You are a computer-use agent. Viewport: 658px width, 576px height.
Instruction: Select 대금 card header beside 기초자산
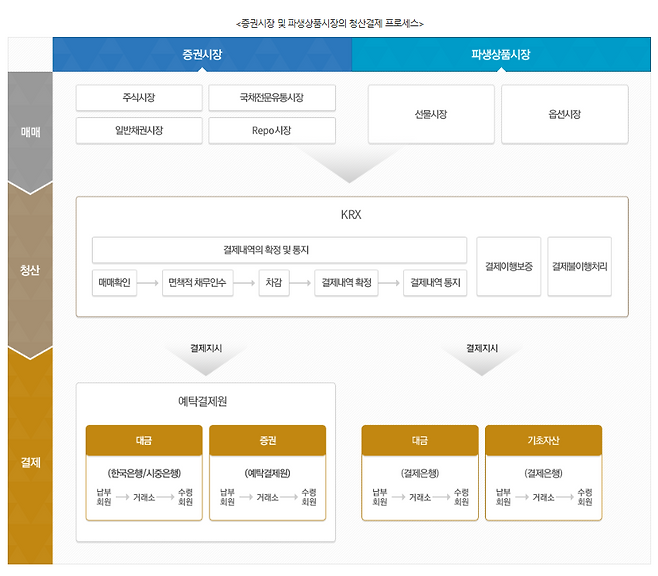tap(420, 440)
